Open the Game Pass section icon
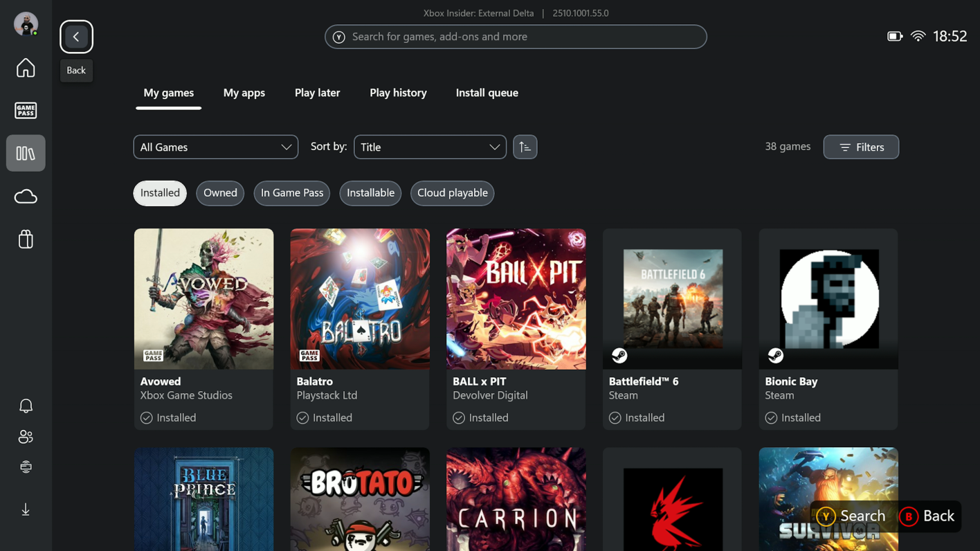The image size is (980, 551). (26, 110)
